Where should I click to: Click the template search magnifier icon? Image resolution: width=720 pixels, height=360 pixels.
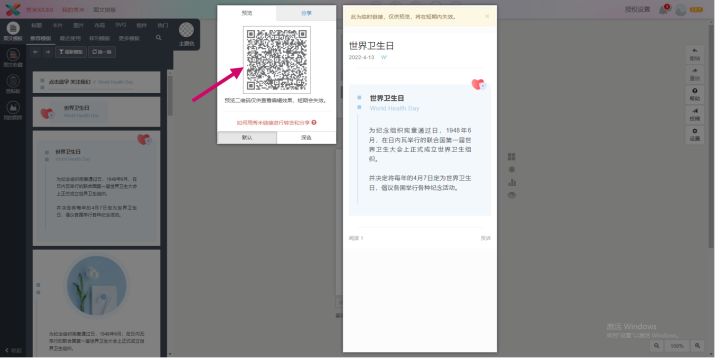coord(158,38)
